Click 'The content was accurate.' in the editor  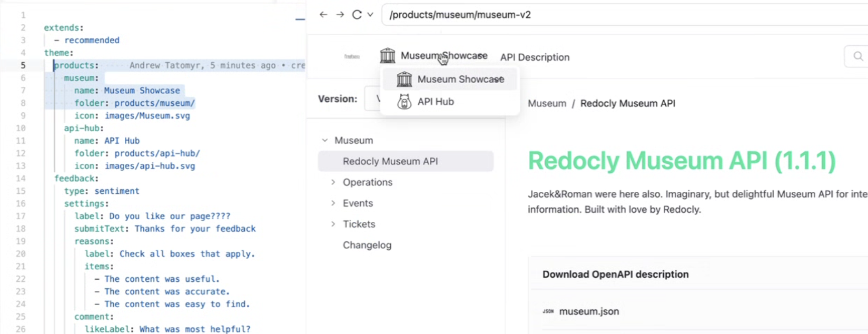[x=167, y=291]
